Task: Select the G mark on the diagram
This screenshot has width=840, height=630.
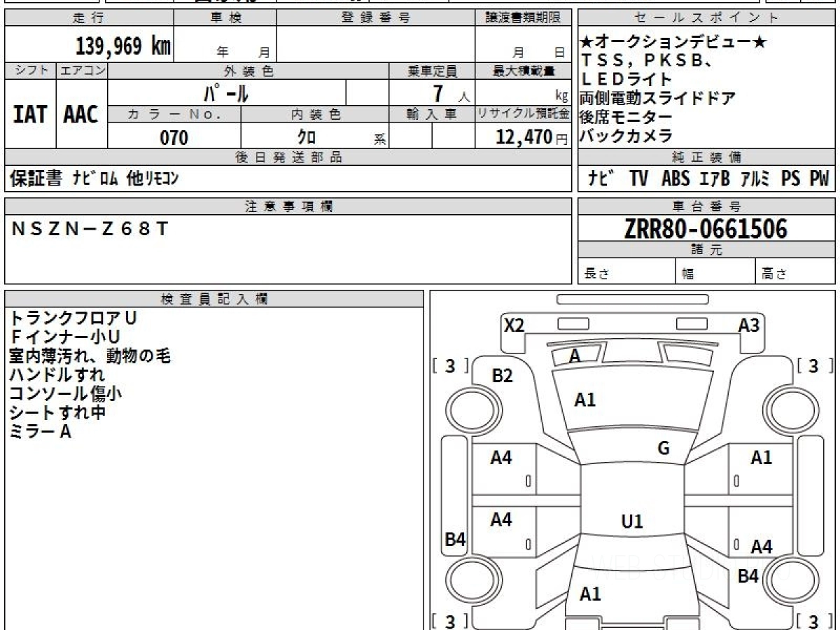Action: click(664, 449)
